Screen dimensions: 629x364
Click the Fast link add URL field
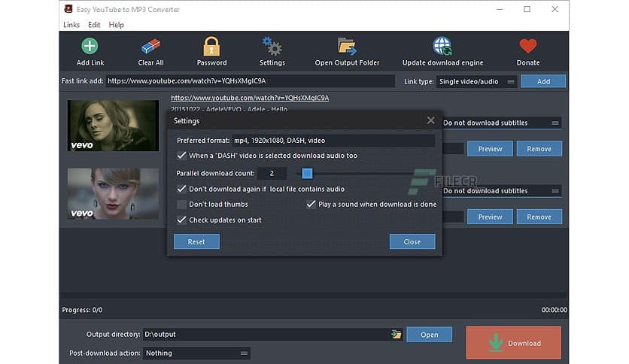[251, 81]
